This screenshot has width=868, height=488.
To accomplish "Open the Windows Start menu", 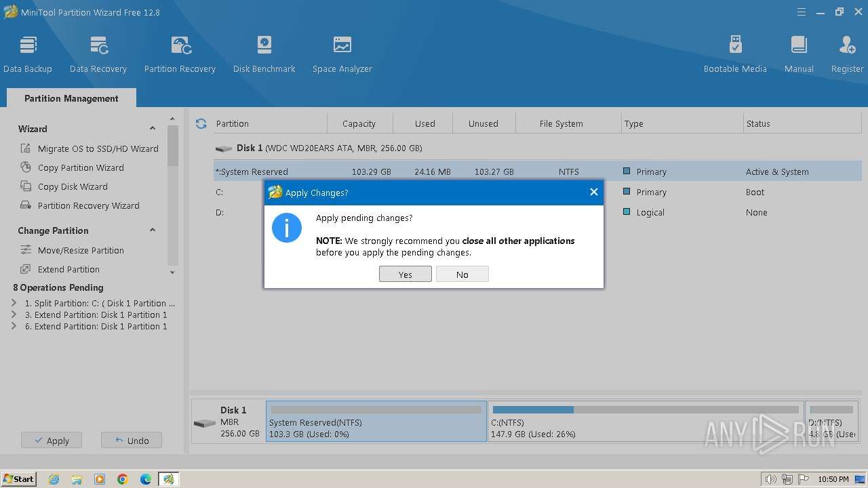I will point(19,479).
